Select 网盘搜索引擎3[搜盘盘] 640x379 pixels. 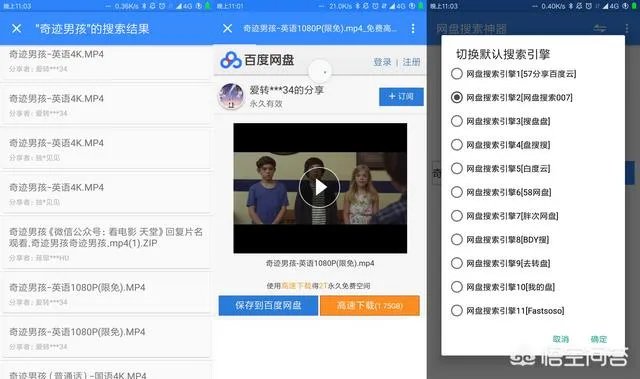click(x=501, y=121)
